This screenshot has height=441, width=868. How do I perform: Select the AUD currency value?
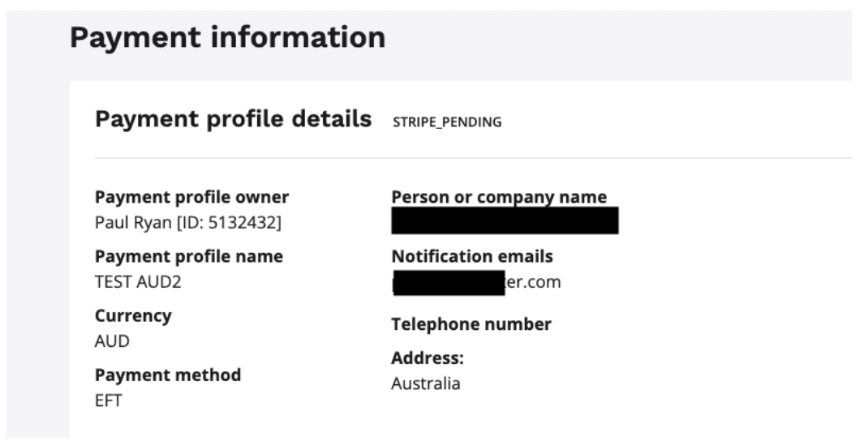click(x=112, y=341)
